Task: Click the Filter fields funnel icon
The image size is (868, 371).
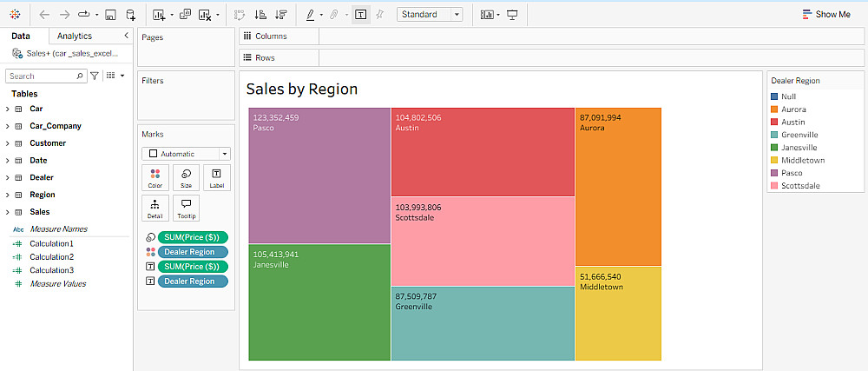Action: pos(95,76)
